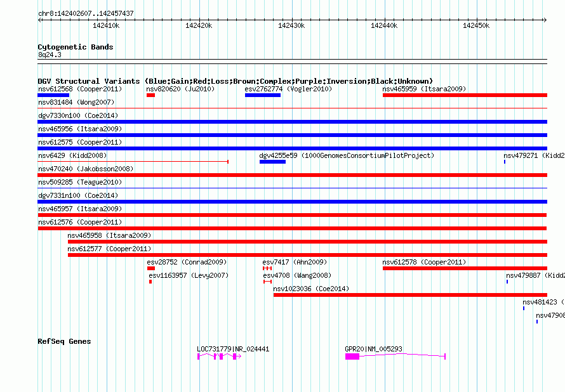Select the nsv479887 variant label

coord(535,275)
